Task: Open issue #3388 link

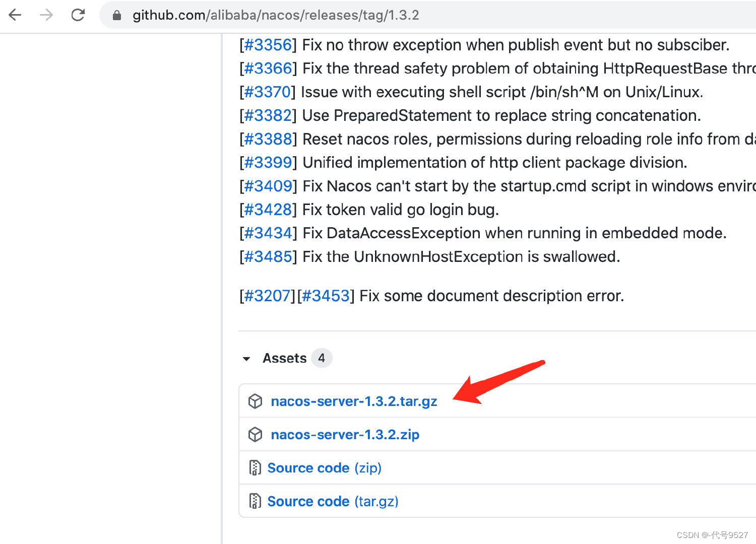Action: [268, 139]
